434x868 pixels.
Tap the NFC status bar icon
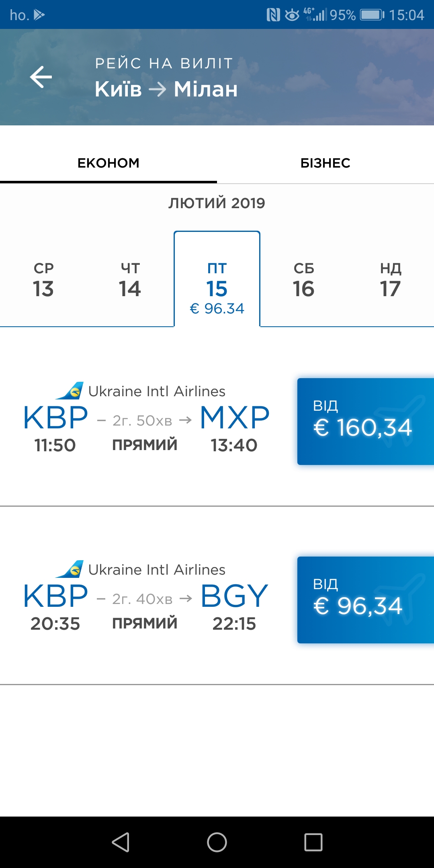pyautogui.click(x=273, y=15)
